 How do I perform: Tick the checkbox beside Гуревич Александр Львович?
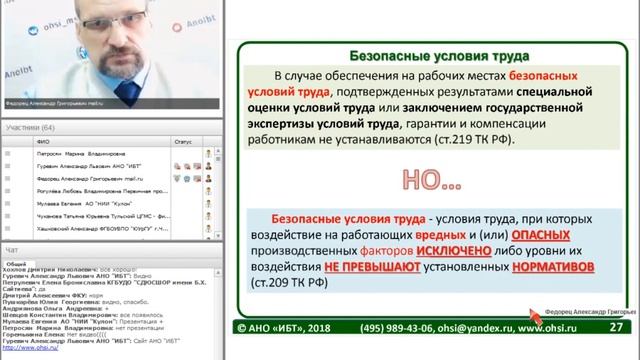(8, 166)
